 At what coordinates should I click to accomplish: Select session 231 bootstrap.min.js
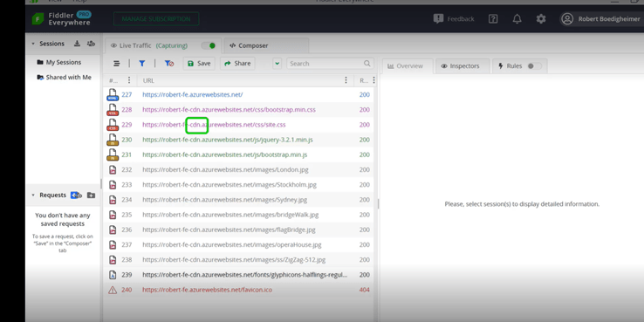click(238, 154)
